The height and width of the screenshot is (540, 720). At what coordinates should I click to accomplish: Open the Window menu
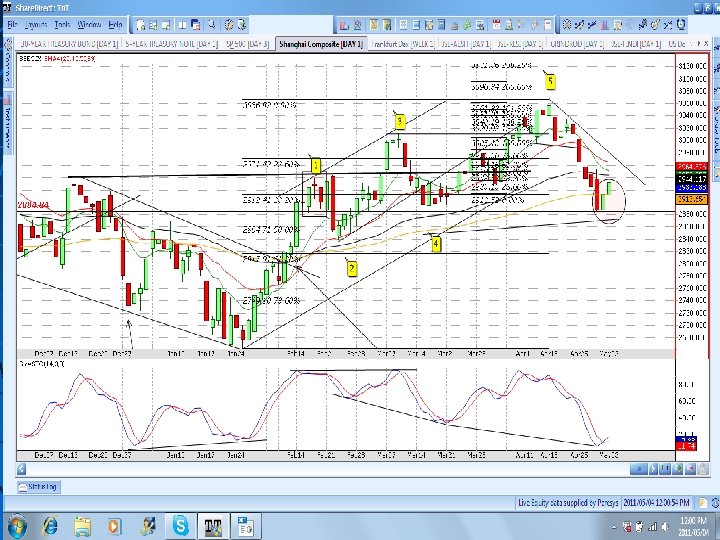pos(89,25)
